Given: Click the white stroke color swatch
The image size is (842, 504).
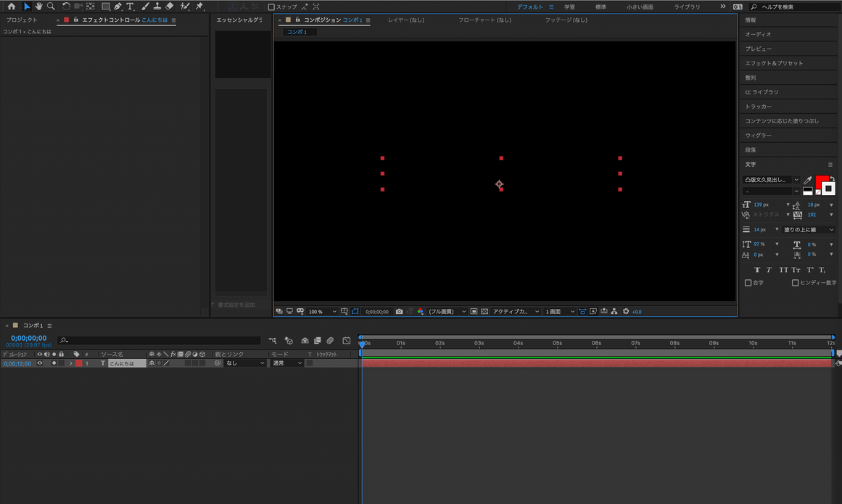Looking at the screenshot, I should pos(829,189).
